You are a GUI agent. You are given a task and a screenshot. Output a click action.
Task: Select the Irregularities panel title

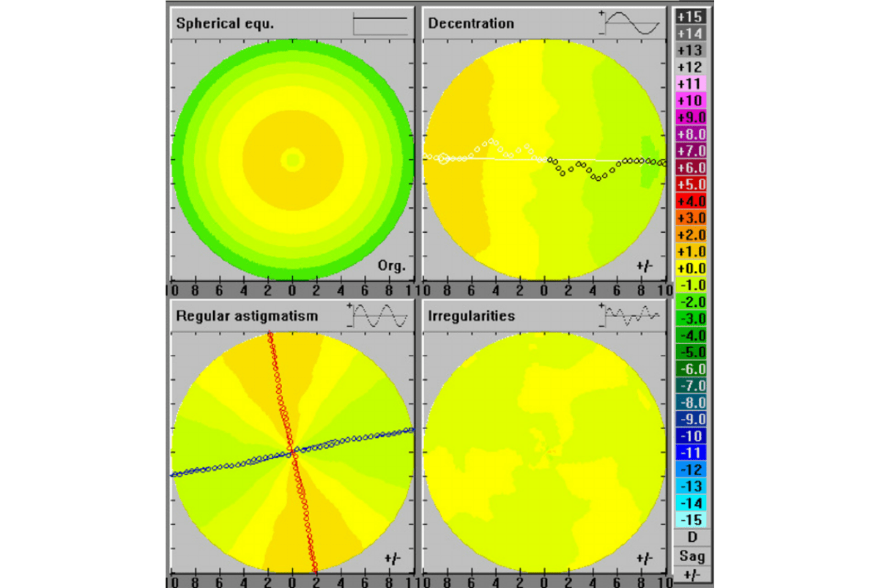pos(471,316)
